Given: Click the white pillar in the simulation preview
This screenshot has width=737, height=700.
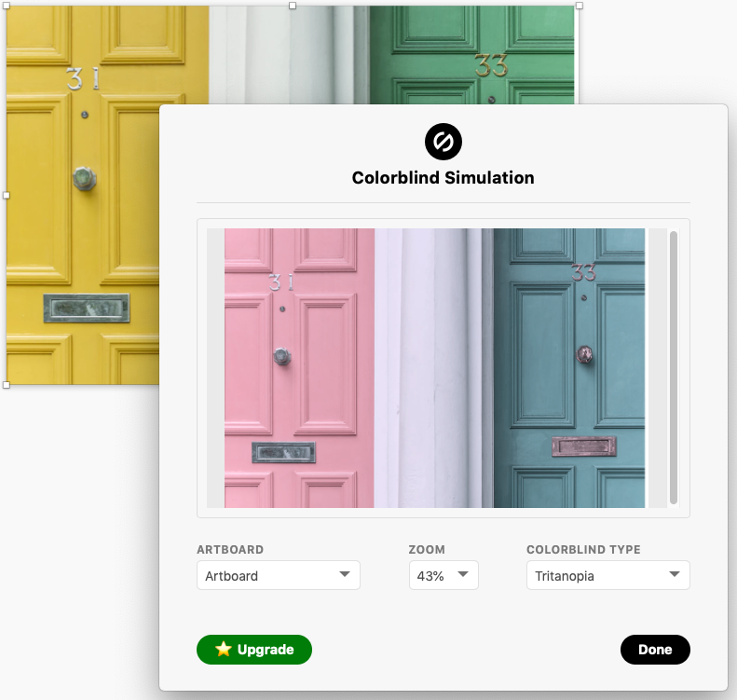Looking at the screenshot, I should coord(433,367).
